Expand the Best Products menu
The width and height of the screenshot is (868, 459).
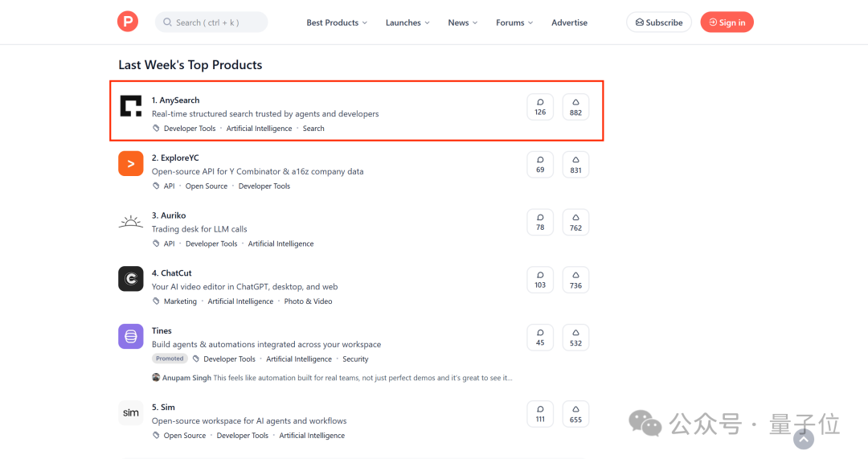337,23
